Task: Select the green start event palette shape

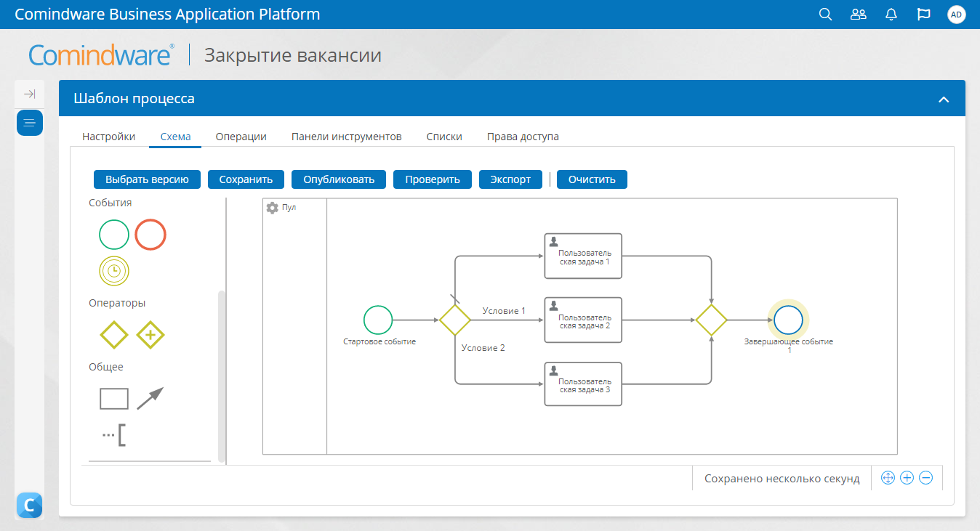Action: coord(114,235)
